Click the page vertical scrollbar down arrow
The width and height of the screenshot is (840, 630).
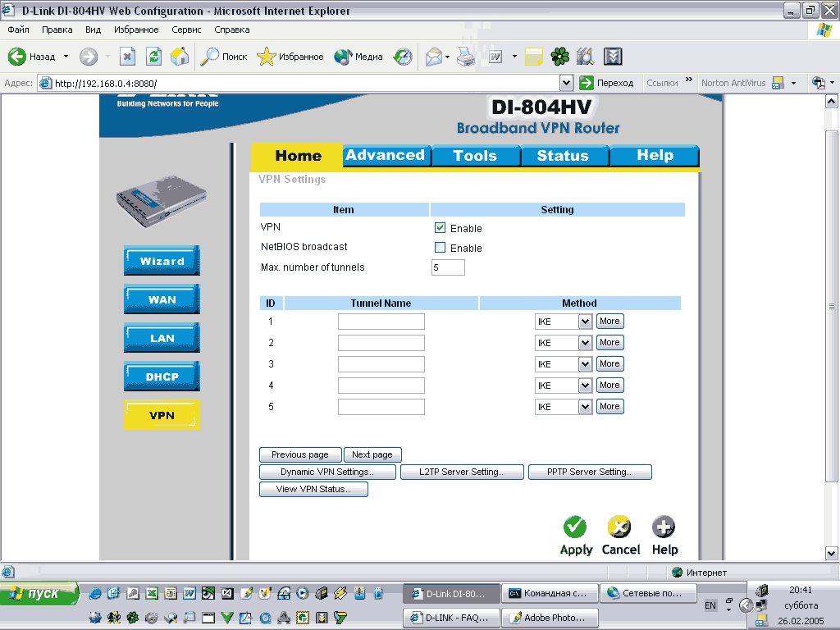(832, 554)
